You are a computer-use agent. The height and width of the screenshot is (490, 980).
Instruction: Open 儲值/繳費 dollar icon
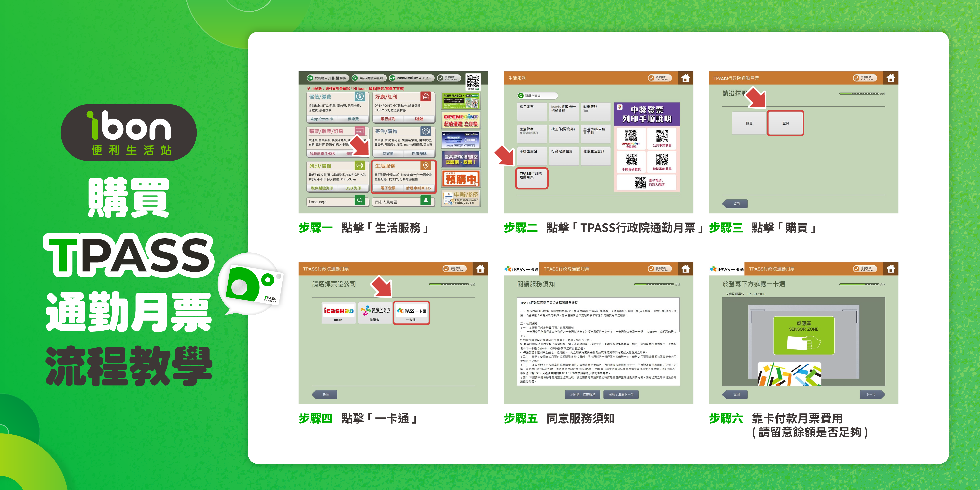tap(359, 97)
